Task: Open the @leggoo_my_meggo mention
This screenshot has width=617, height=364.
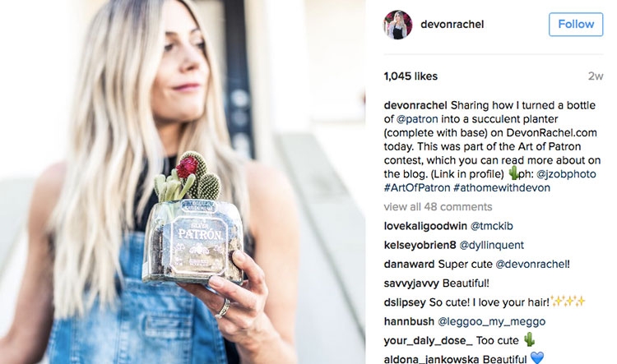Action: (491, 321)
